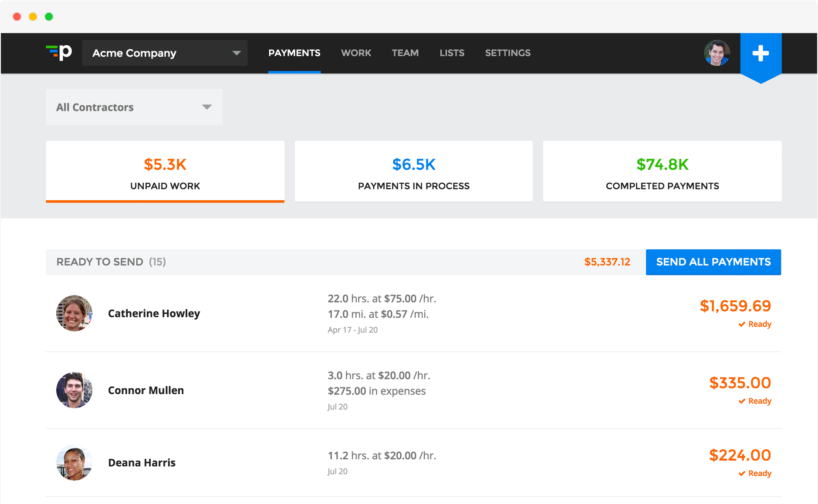Viewport: 818px width, 504px height.
Task: Click the $5,337.12 total amount
Action: pyautogui.click(x=607, y=262)
